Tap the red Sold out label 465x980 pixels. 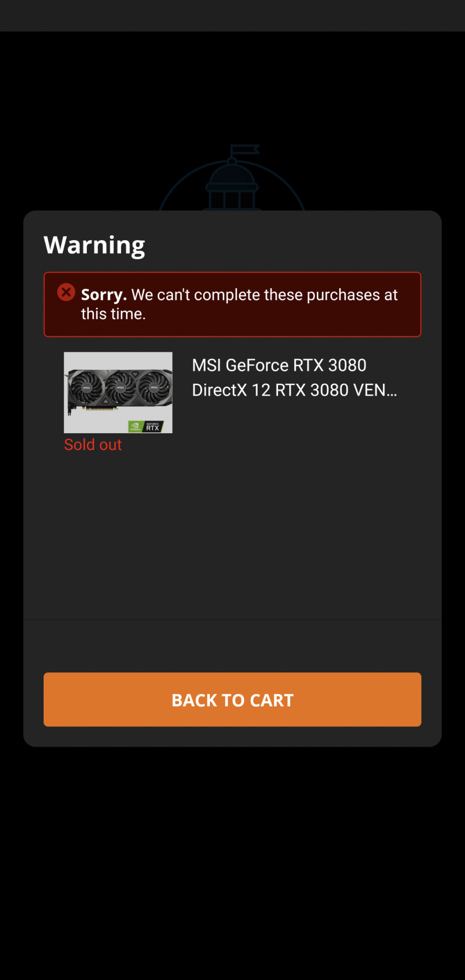click(x=93, y=444)
